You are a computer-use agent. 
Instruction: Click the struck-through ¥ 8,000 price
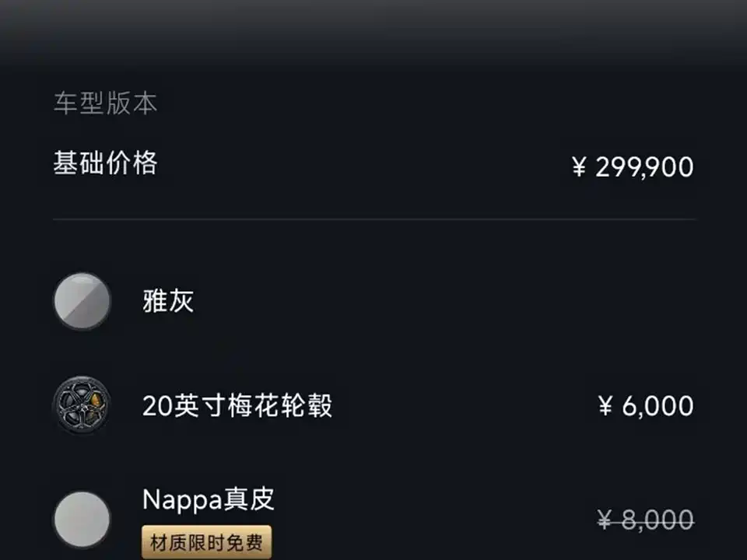(x=645, y=519)
